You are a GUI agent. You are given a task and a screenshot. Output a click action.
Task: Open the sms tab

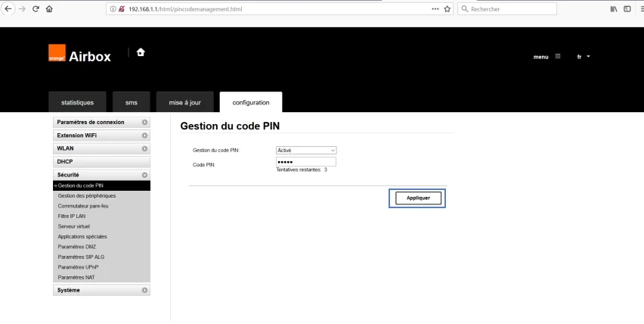pyautogui.click(x=132, y=102)
